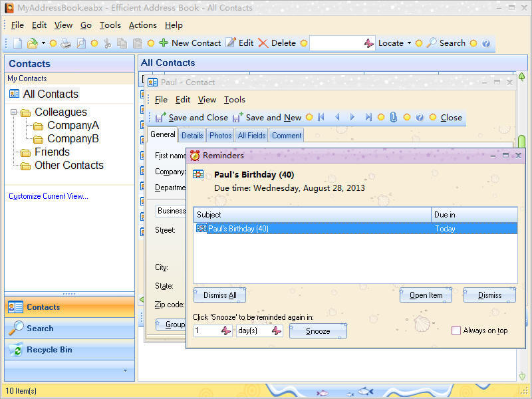Click the Cut scissors icon
Image resolution: width=532 pixels, height=399 pixels.
click(107, 43)
